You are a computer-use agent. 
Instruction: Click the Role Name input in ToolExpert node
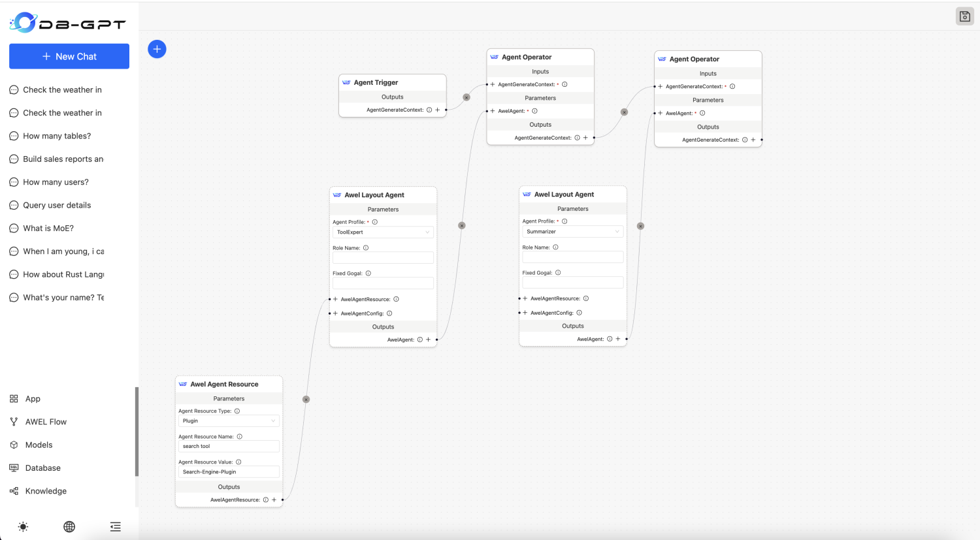tap(383, 257)
